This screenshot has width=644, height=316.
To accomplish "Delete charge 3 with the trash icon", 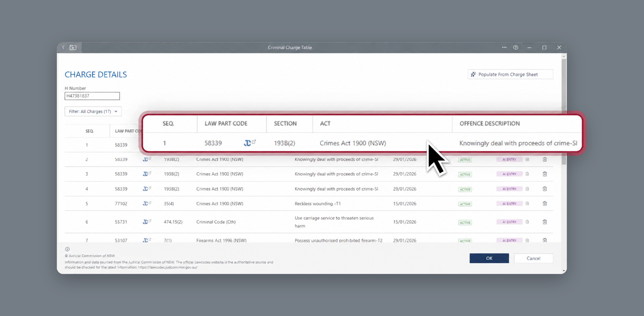I will 545,174.
